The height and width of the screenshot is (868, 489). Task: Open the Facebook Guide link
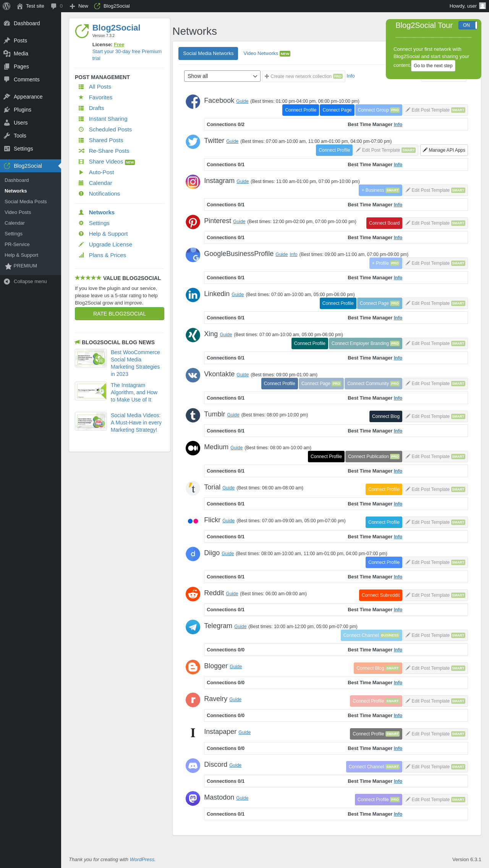pos(242,101)
